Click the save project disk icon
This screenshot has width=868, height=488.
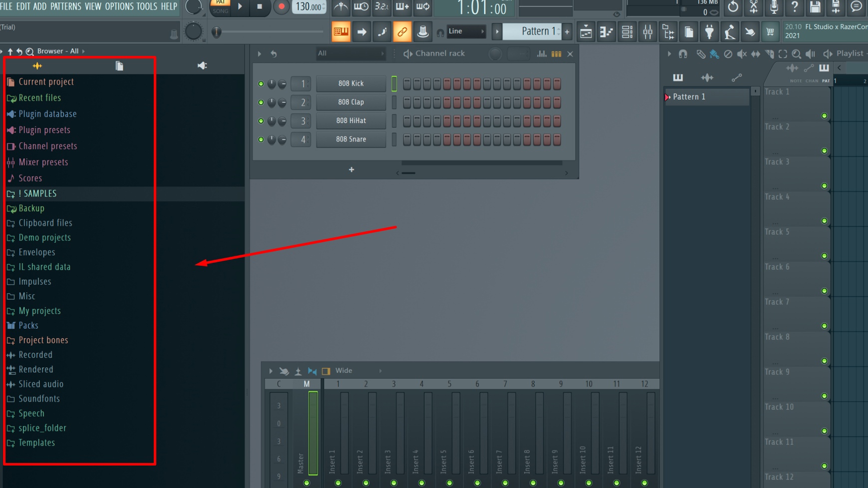coord(815,7)
